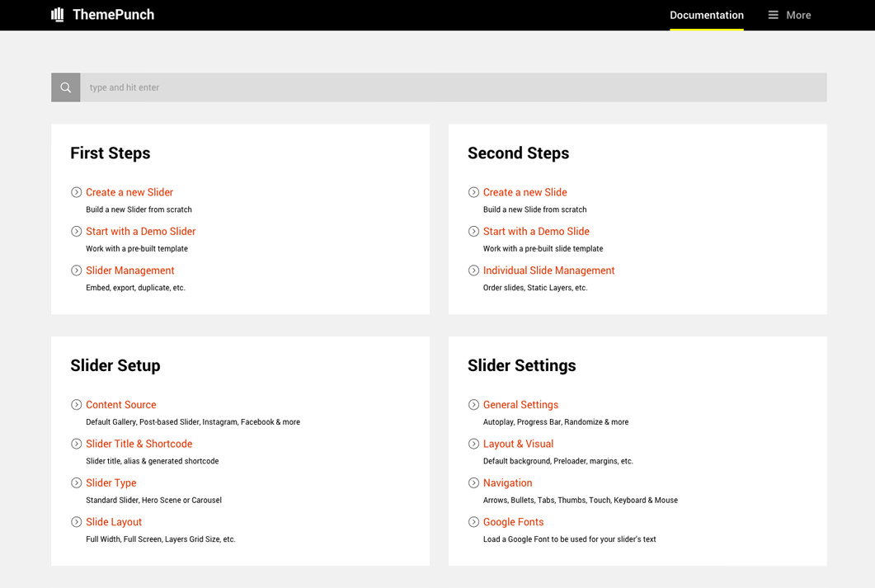This screenshot has width=875, height=588.
Task: Click 'Work with a pre-built slide template' text
Action: point(543,249)
